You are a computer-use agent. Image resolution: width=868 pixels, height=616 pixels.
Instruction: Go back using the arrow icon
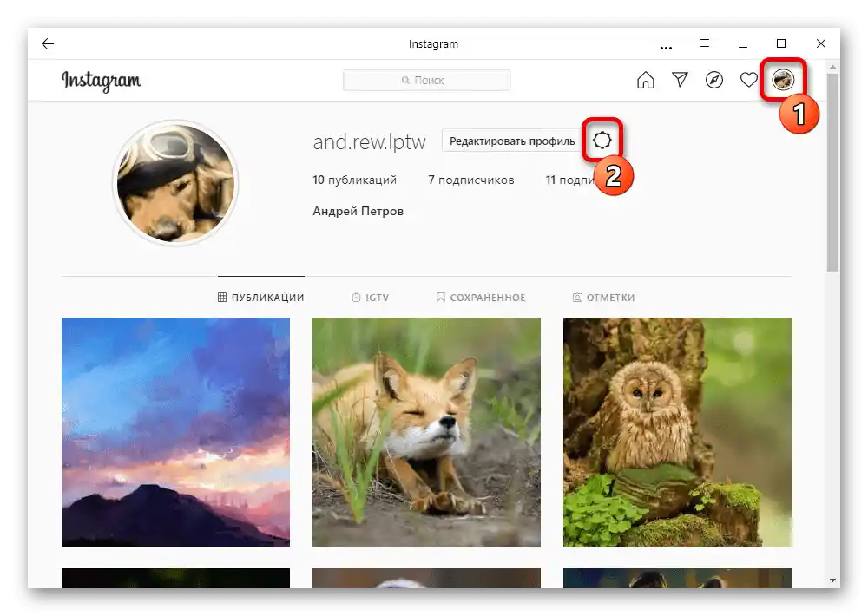pos(47,43)
